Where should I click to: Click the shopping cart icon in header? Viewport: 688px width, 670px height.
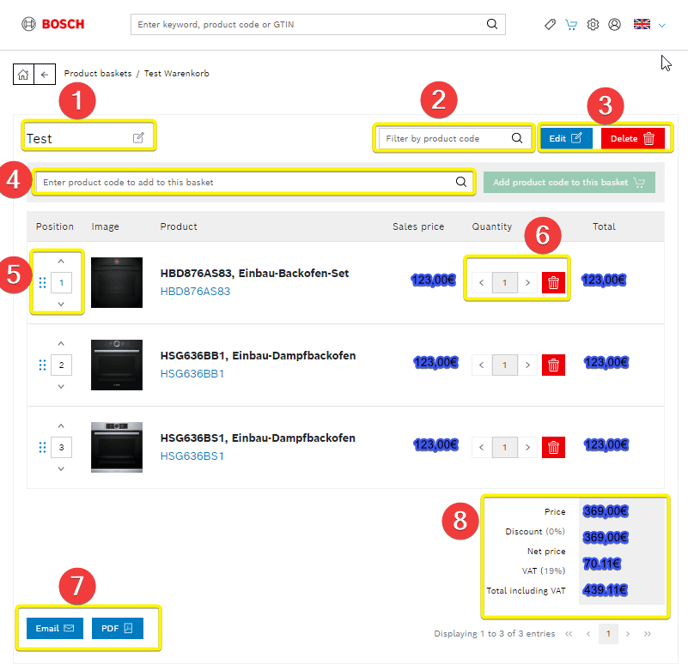coord(571,25)
